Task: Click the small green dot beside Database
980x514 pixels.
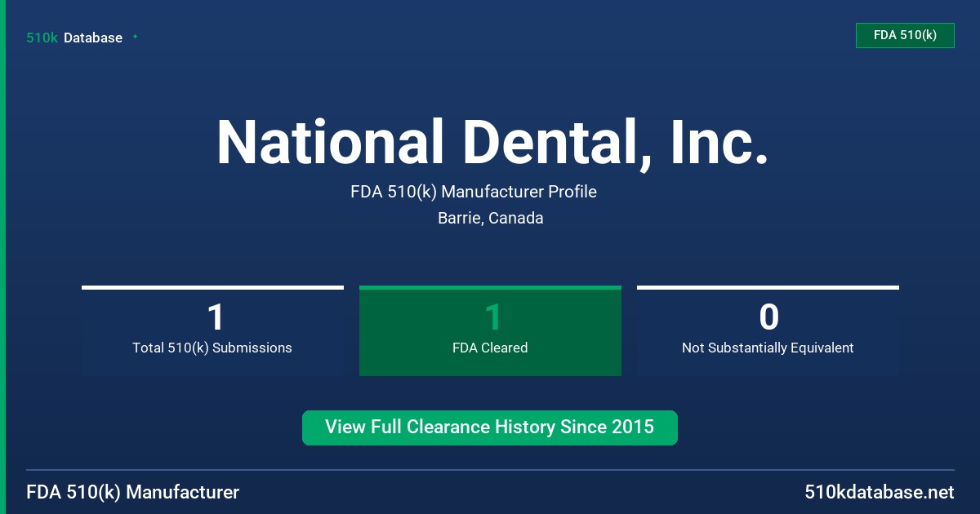Action: [135, 37]
